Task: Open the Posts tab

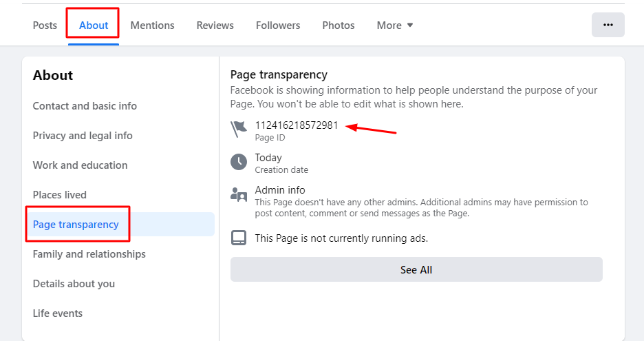Action: pos(45,25)
